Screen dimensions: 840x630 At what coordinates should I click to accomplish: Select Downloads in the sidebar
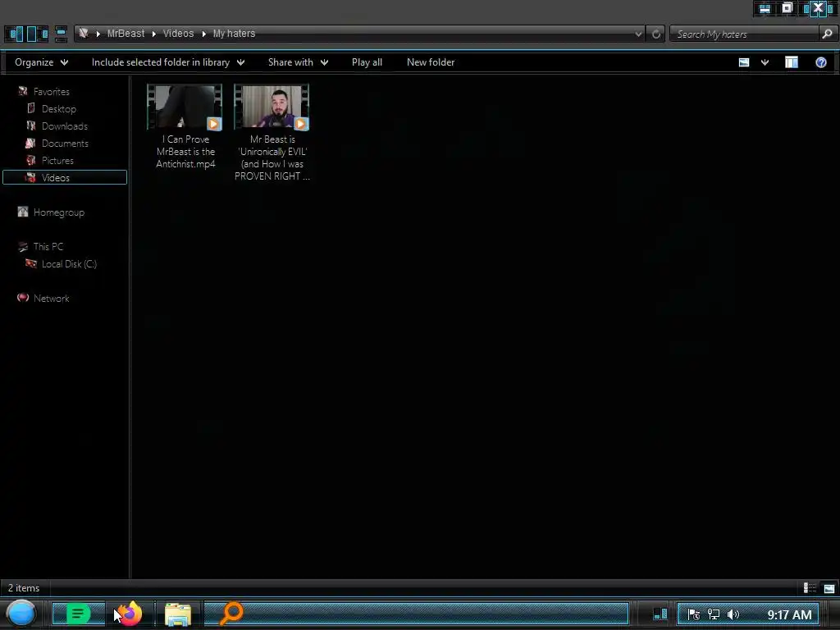click(64, 126)
